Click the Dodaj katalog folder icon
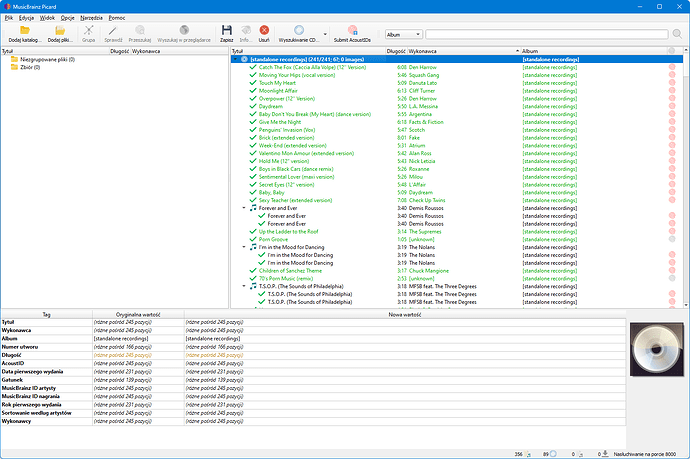 click(25, 30)
